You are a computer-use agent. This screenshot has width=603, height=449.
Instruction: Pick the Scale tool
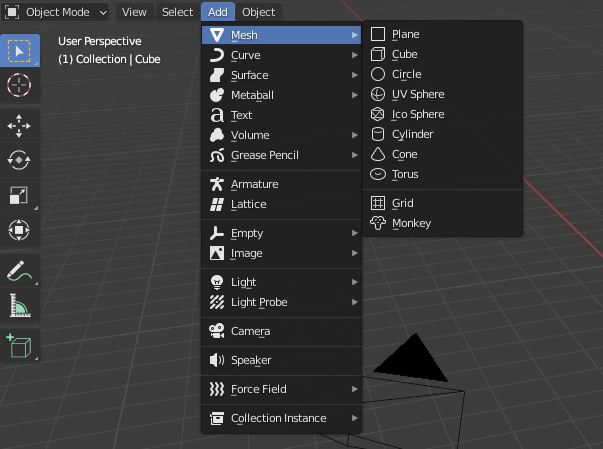coord(20,195)
